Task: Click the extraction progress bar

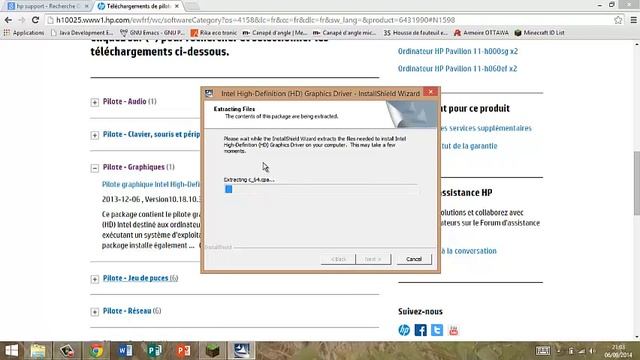Action: [x=321, y=189]
